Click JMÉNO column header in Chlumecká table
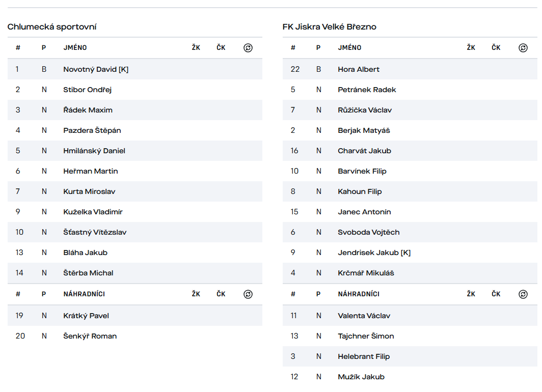This screenshot has height=392, width=542. point(75,48)
